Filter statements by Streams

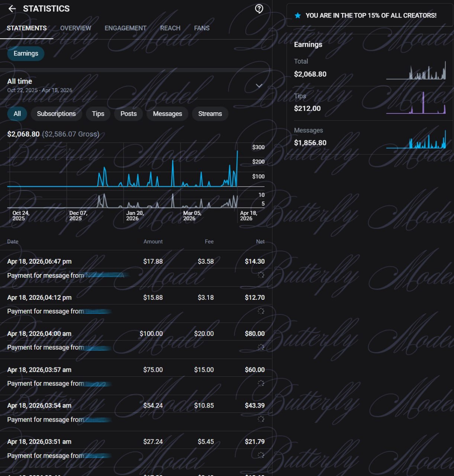tap(210, 114)
